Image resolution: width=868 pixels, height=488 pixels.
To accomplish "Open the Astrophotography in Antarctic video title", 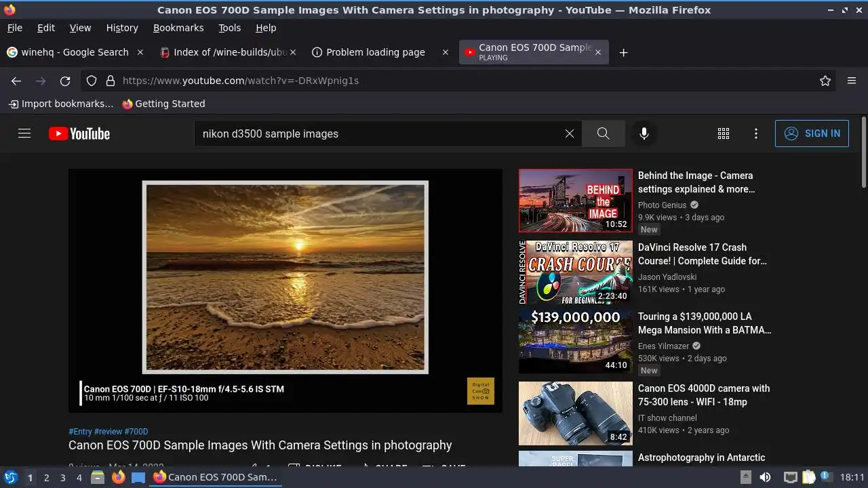I will point(701,457).
